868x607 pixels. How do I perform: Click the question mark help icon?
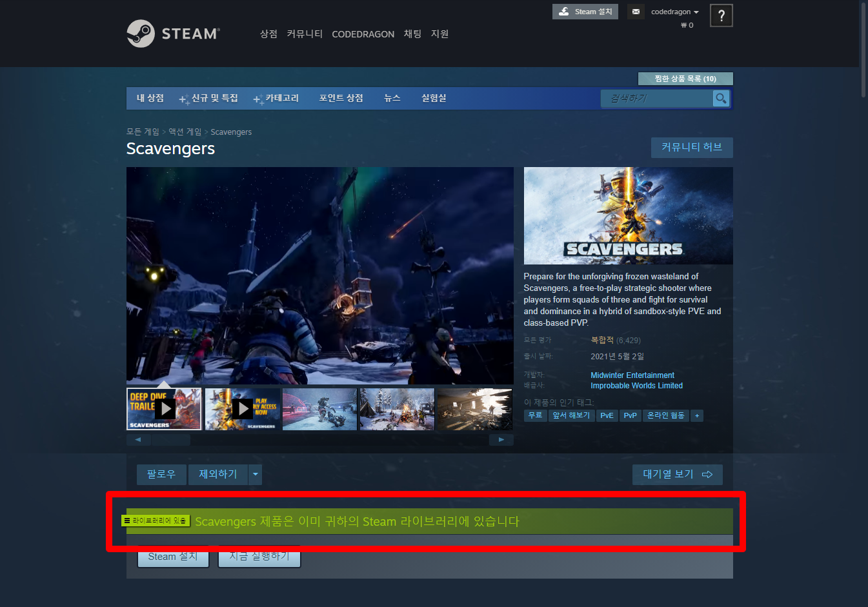tap(721, 15)
